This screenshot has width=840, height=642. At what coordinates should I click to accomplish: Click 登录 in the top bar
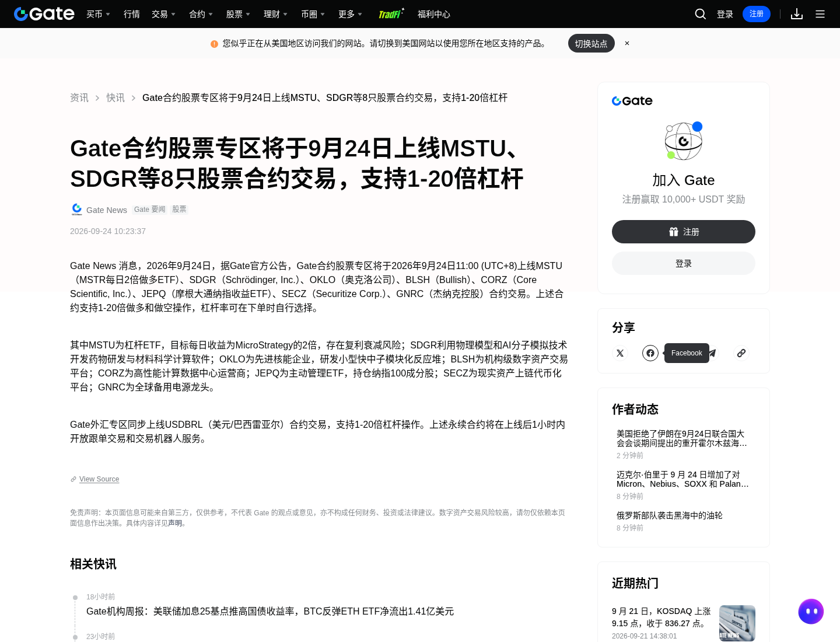[725, 14]
